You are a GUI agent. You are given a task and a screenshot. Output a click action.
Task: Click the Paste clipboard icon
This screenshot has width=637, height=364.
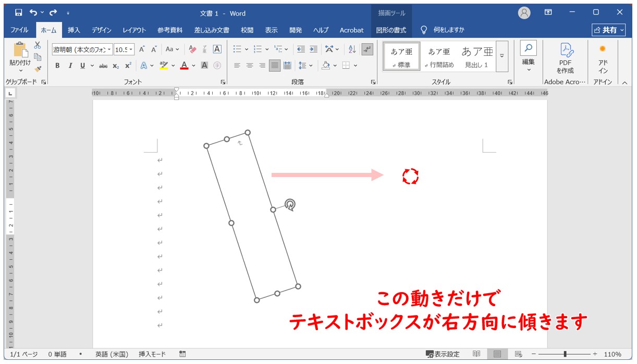pos(20,50)
